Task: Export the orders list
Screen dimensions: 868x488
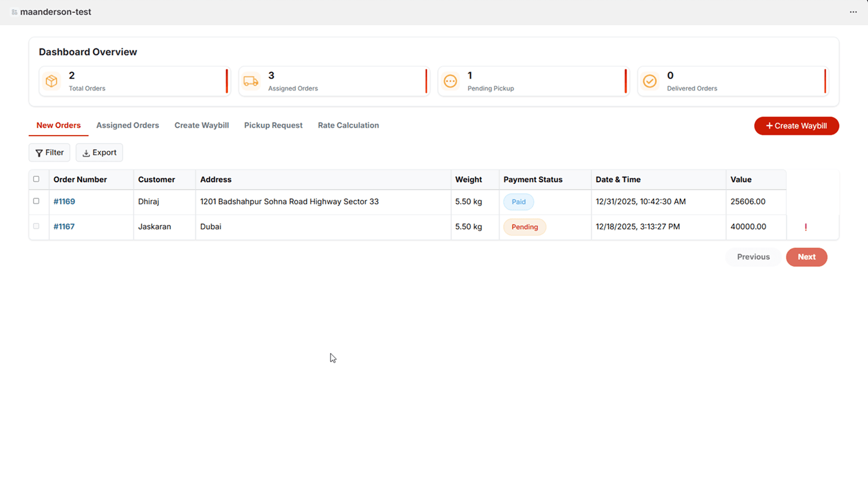Action: click(99, 152)
